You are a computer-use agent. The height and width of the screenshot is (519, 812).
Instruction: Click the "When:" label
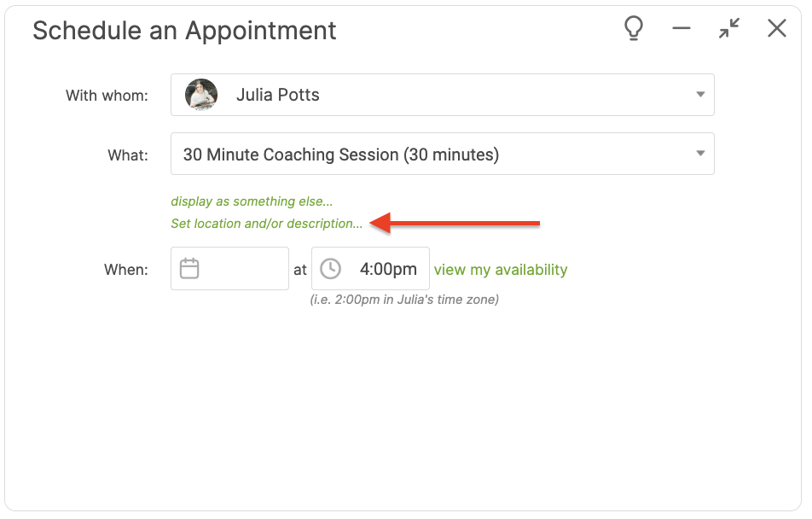click(125, 270)
